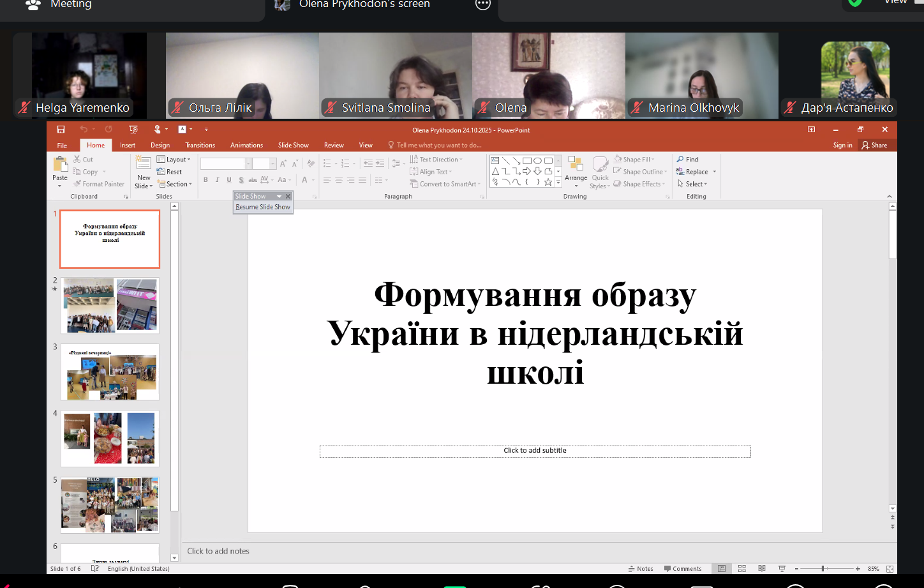Toggle Normal view button in the status bar
This screenshot has height=588, width=924.
pos(722,568)
